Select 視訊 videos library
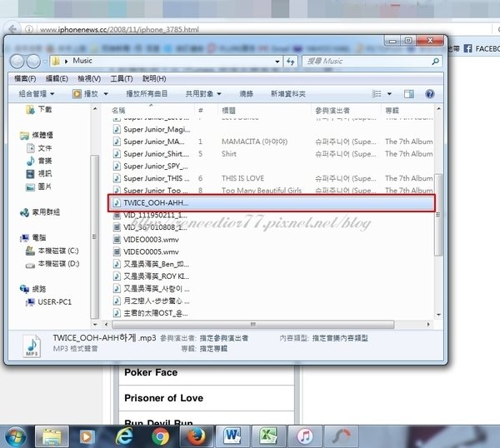Screen dimensions: 500x448 tap(39, 174)
